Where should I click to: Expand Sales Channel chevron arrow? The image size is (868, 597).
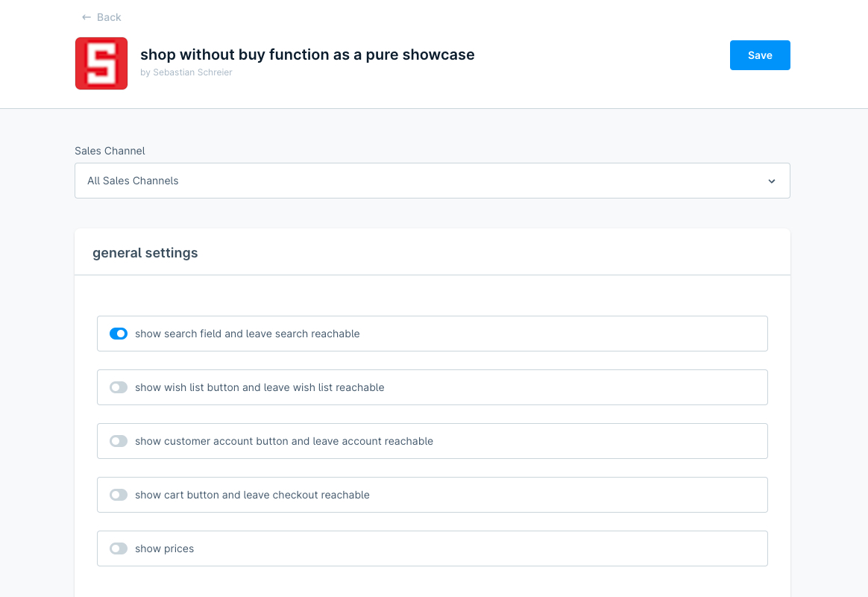click(771, 181)
